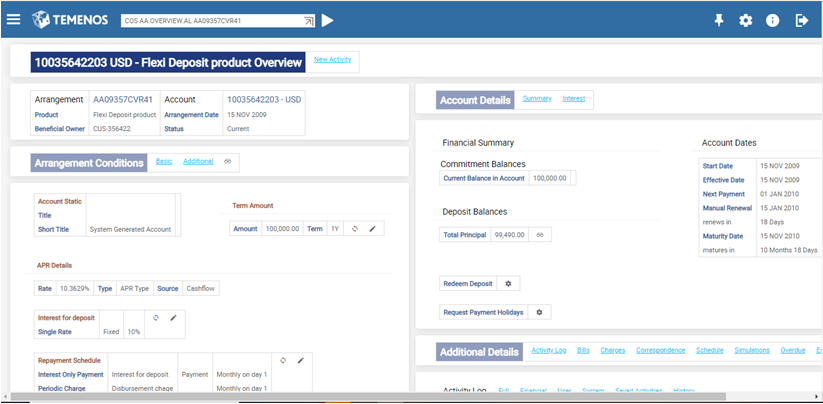Open arrangement AA09357CVR41 link

click(122, 100)
